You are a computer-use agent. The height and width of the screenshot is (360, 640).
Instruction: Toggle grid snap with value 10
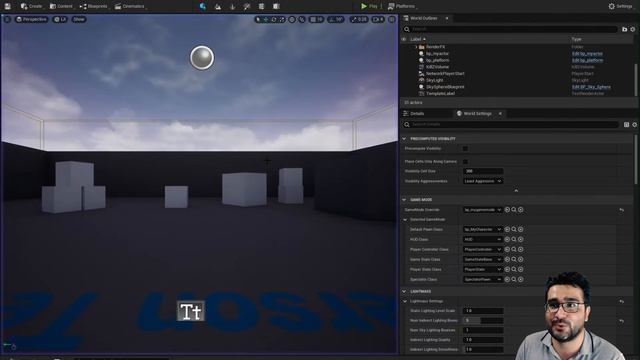pyautogui.click(x=316, y=19)
